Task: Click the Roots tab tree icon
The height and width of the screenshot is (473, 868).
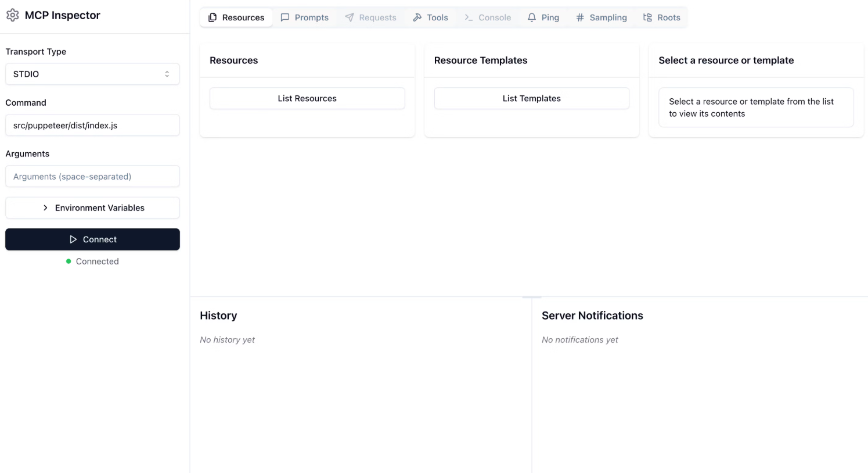Action: pos(648,17)
